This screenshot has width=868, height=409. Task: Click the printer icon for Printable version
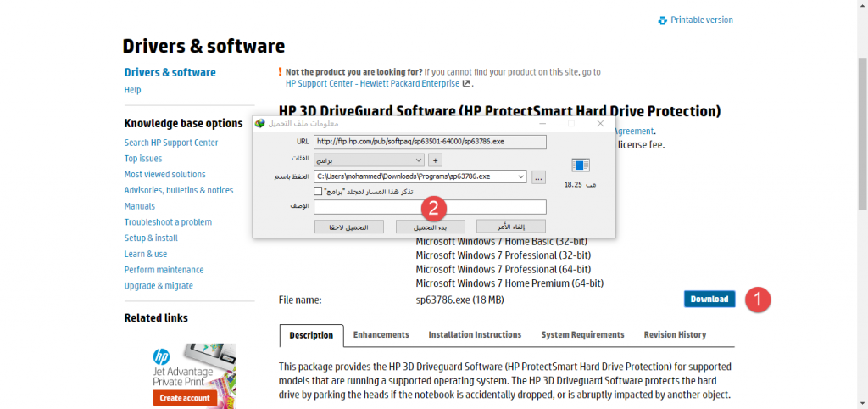tap(663, 20)
